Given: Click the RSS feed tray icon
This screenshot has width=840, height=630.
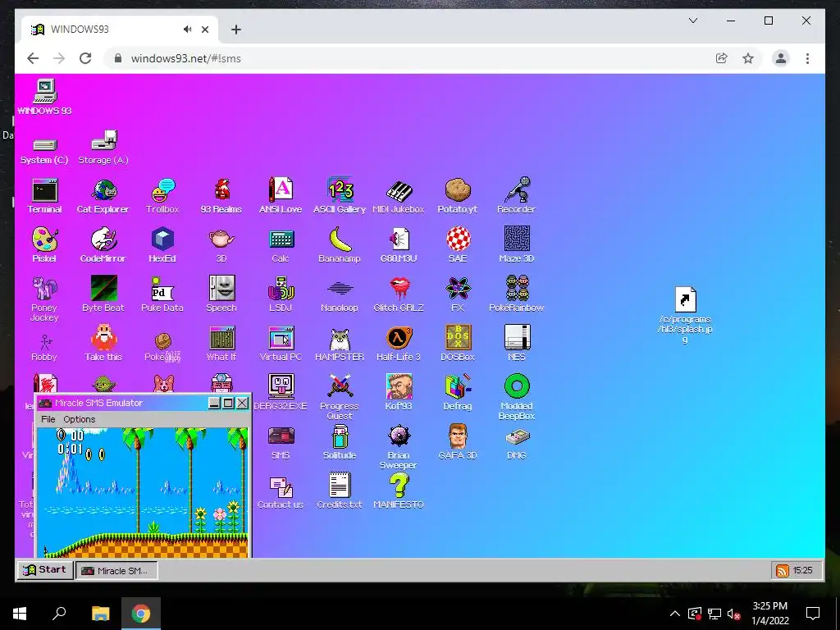Looking at the screenshot, I should pos(783,571).
